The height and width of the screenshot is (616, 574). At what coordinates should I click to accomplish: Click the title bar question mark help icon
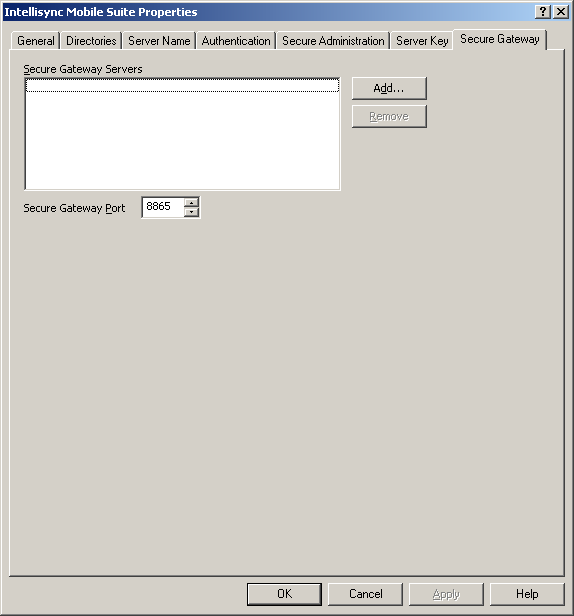(x=543, y=12)
